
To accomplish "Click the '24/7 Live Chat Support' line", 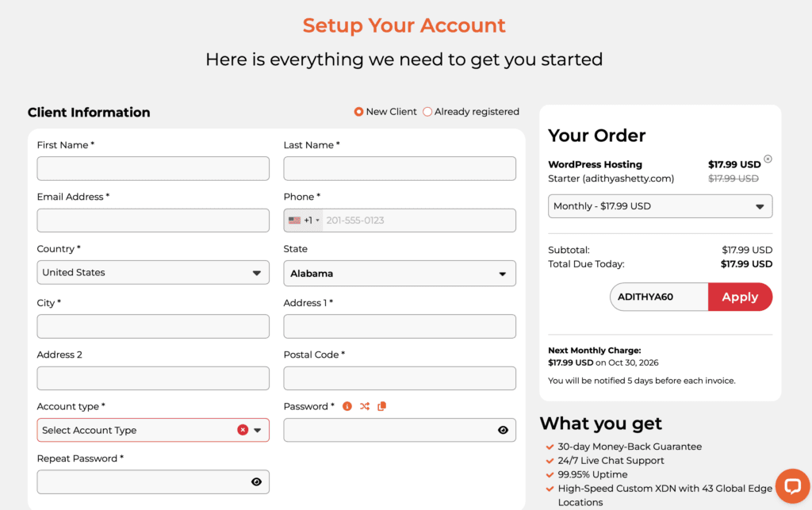I will coord(611,460).
